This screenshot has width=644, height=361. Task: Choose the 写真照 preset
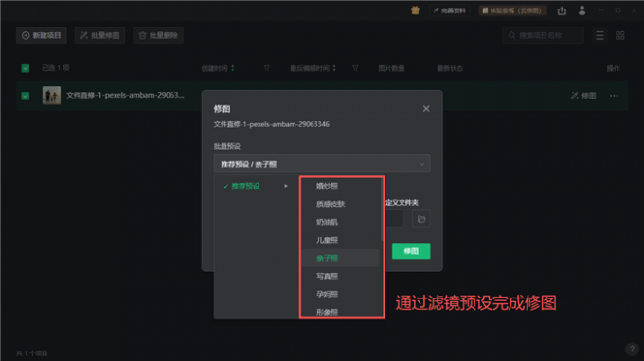pos(327,276)
